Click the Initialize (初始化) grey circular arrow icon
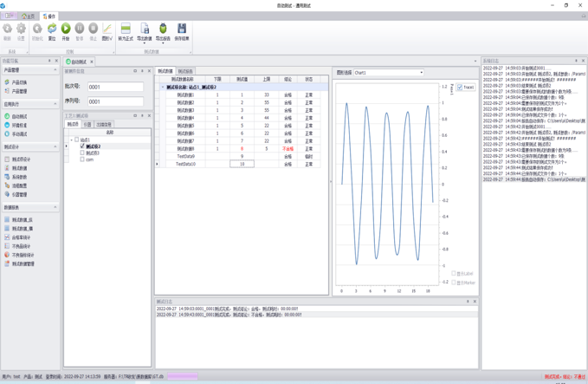Viewport: 588px width, 384px height. 37,29
